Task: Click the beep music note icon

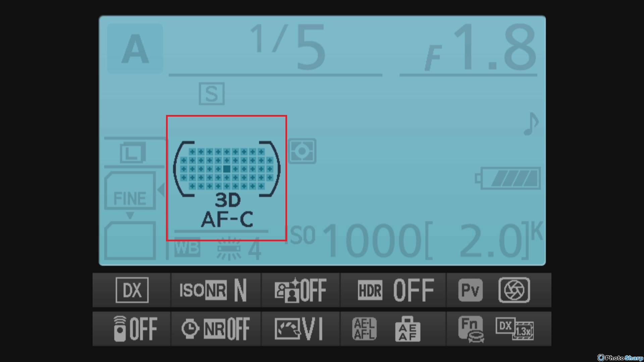Action: coord(531,123)
